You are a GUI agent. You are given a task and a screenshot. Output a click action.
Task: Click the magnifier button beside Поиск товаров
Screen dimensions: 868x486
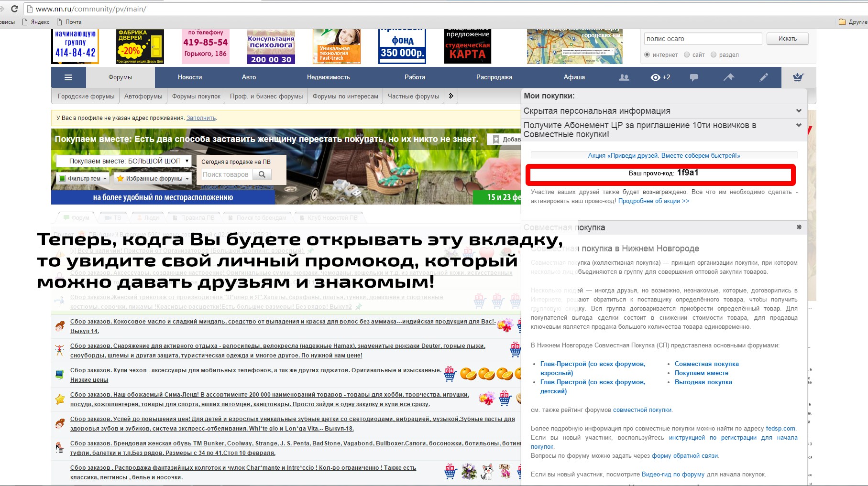262,174
